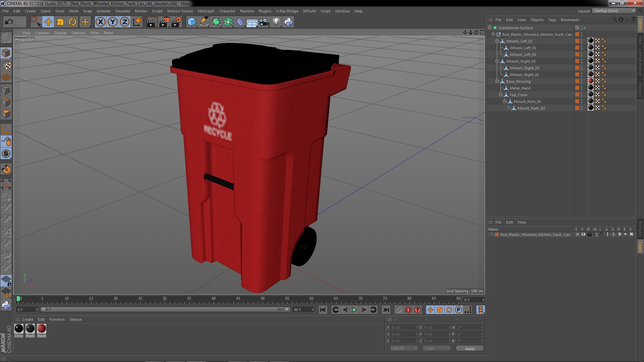Viewport: 644px width, 362px height.
Task: Toggle record active objects button
Action: tap(398, 310)
